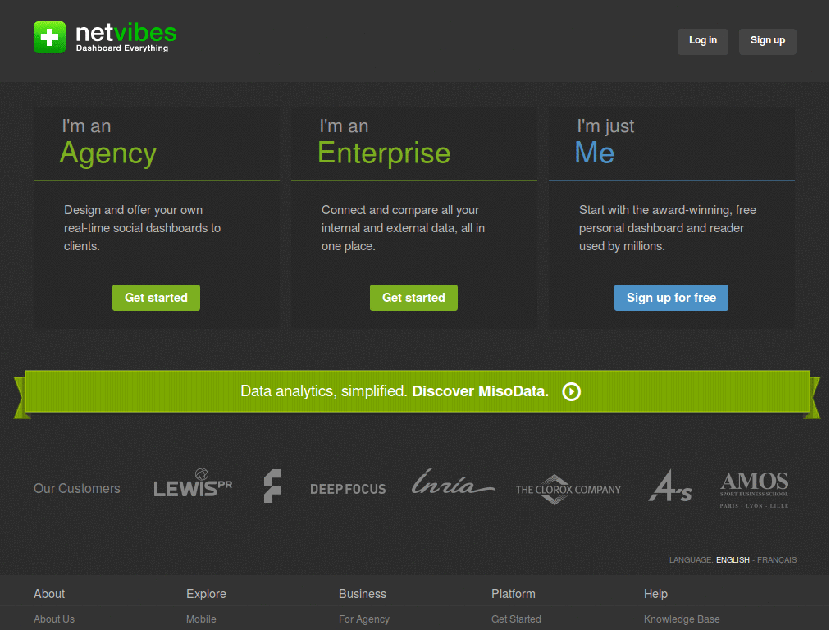Click the AMOS Sport Business School logo
Image resolution: width=840 pixels, height=630 pixels.
[x=754, y=490]
